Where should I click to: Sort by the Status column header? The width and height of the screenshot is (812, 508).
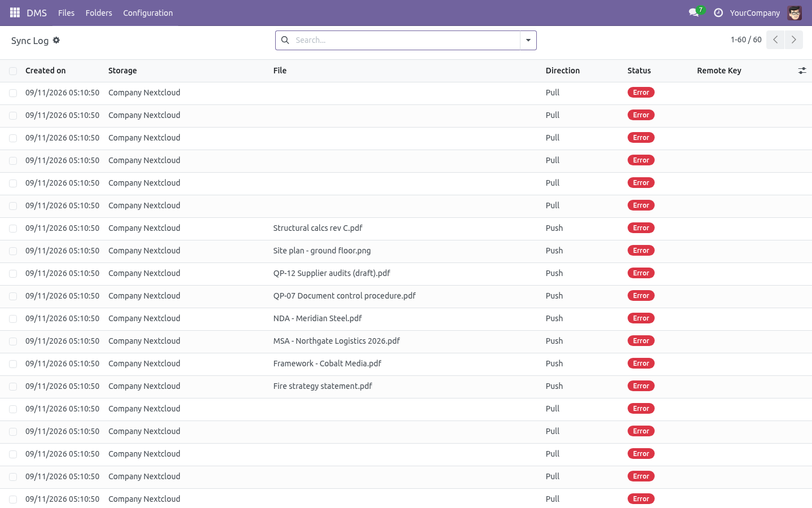[x=639, y=71]
